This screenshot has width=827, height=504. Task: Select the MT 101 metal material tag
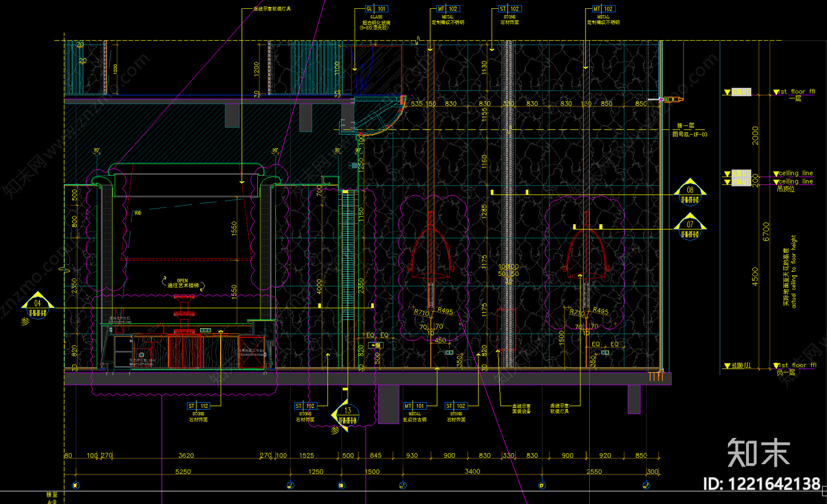pos(415,406)
